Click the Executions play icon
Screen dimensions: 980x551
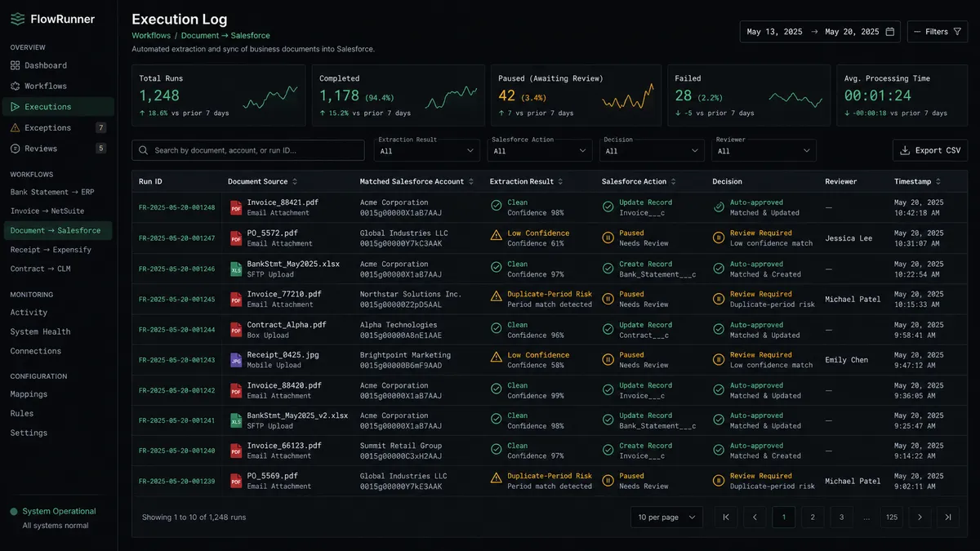(x=16, y=107)
